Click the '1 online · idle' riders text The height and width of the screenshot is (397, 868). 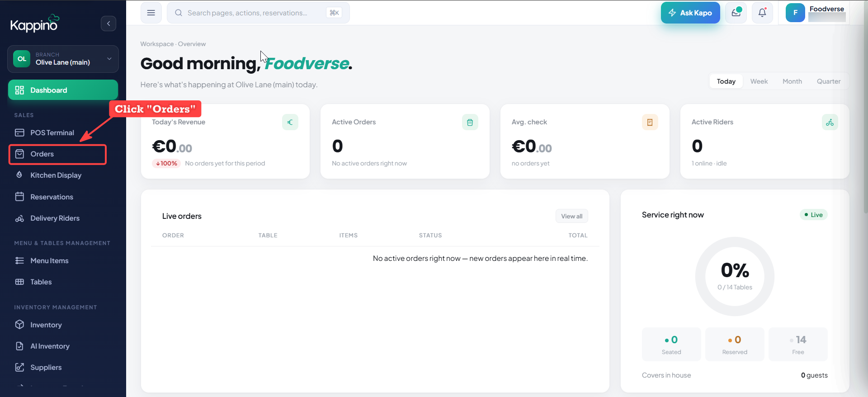point(709,163)
